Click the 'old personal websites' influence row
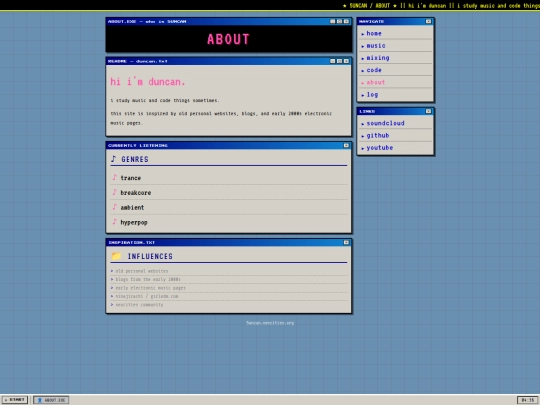This screenshot has width=540, height=405. [229, 271]
